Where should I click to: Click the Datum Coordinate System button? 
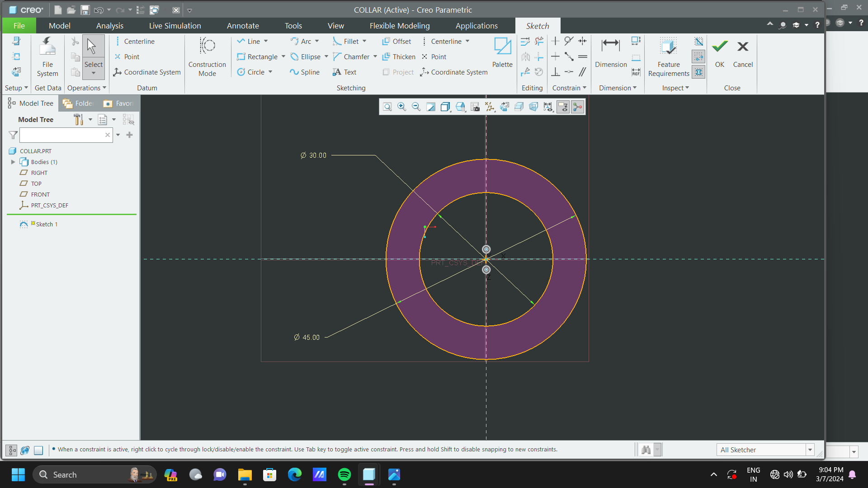[x=147, y=72]
